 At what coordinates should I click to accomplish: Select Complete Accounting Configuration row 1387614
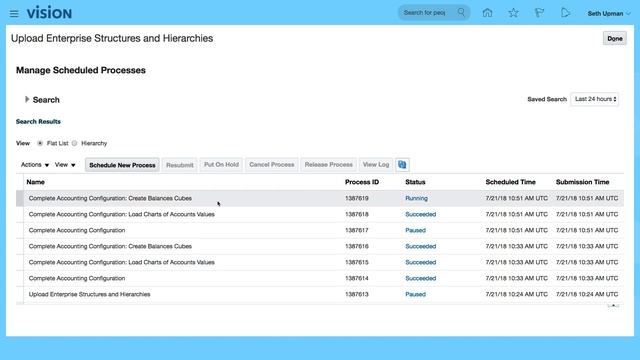click(320, 278)
